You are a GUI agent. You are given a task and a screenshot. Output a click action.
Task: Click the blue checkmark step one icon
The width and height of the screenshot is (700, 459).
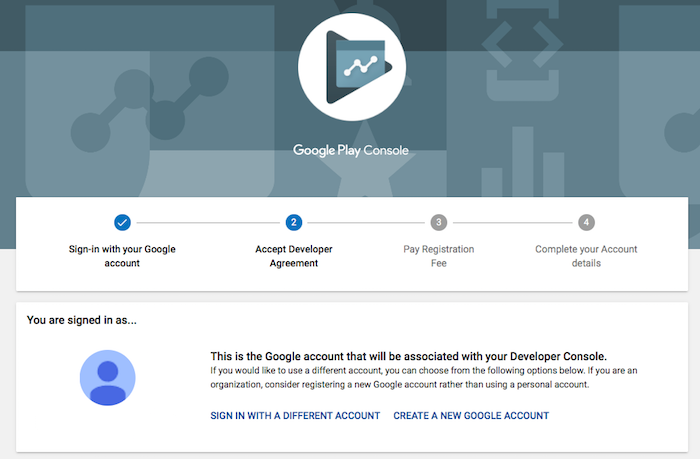pos(122,222)
